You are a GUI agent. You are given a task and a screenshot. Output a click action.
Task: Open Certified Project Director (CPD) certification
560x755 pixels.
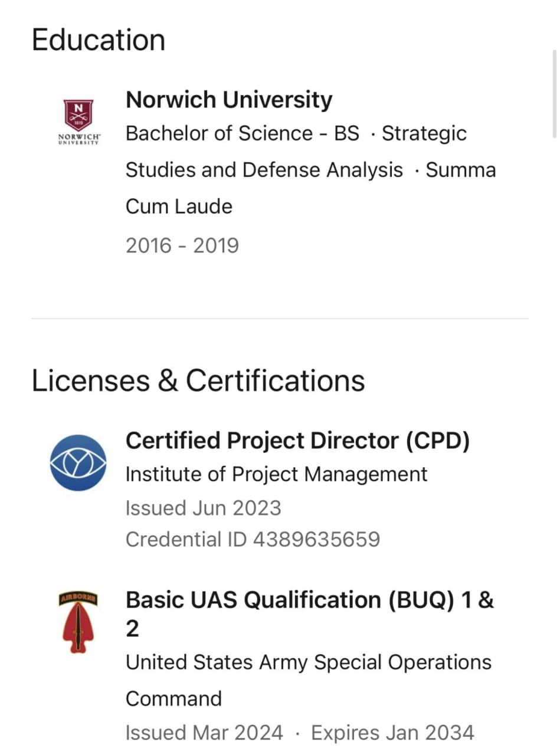pos(297,441)
